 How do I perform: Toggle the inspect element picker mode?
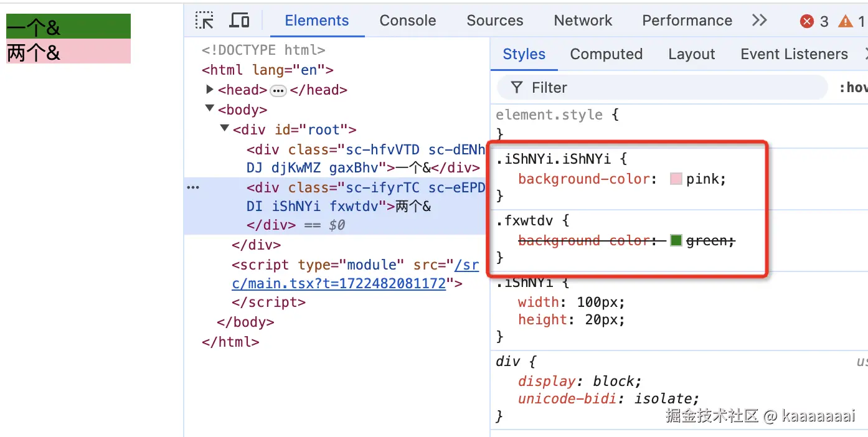tap(204, 20)
